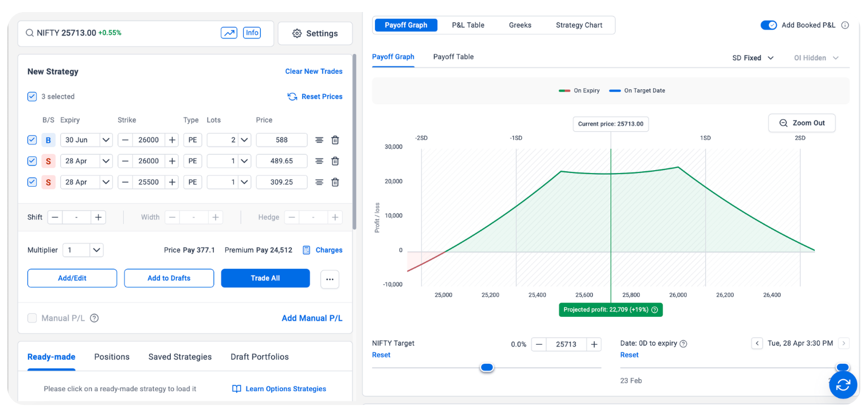Go to previous target date arrow
The height and width of the screenshot is (413, 868).
click(x=757, y=343)
